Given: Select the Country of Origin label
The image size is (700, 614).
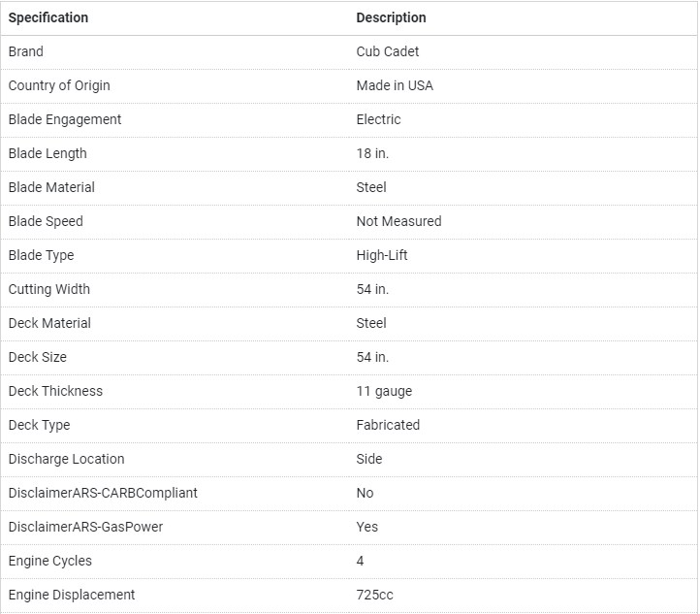Looking at the screenshot, I should point(59,85).
